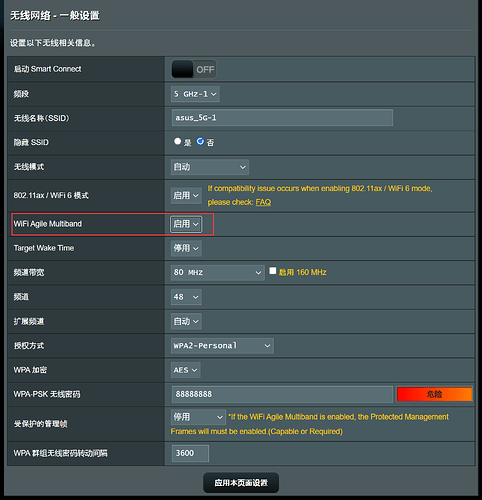Click the WPA 群组无线密码转动间隔 label
The height and width of the screenshot is (500, 482).
[60, 453]
